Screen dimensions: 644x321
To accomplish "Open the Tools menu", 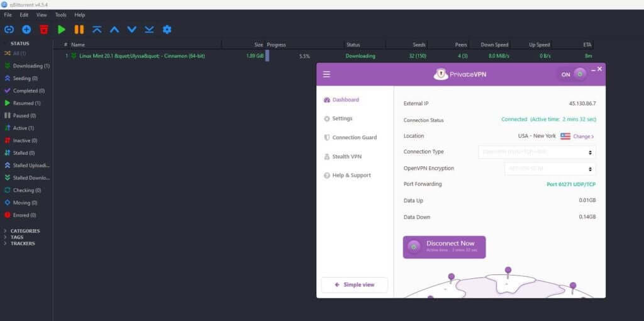I will [x=60, y=14].
